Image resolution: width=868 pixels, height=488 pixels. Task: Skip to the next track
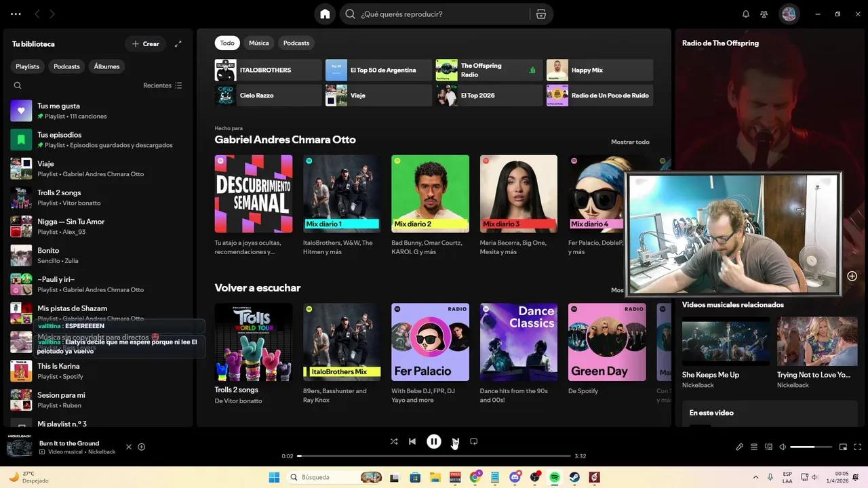(x=455, y=441)
